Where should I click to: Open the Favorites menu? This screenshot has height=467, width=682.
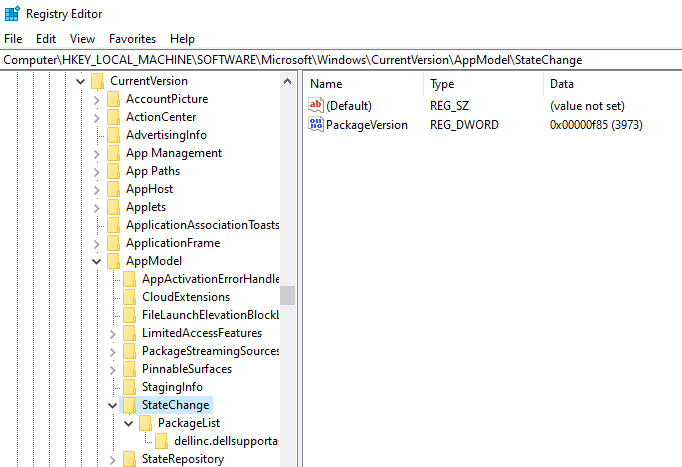point(132,39)
